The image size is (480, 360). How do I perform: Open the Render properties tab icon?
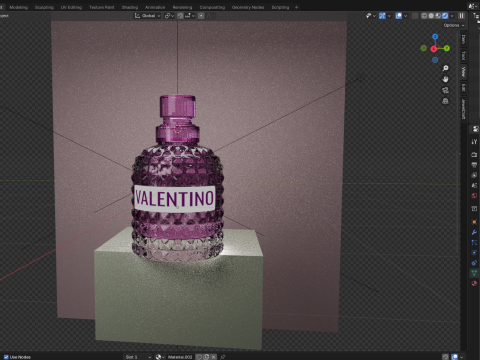[474, 155]
